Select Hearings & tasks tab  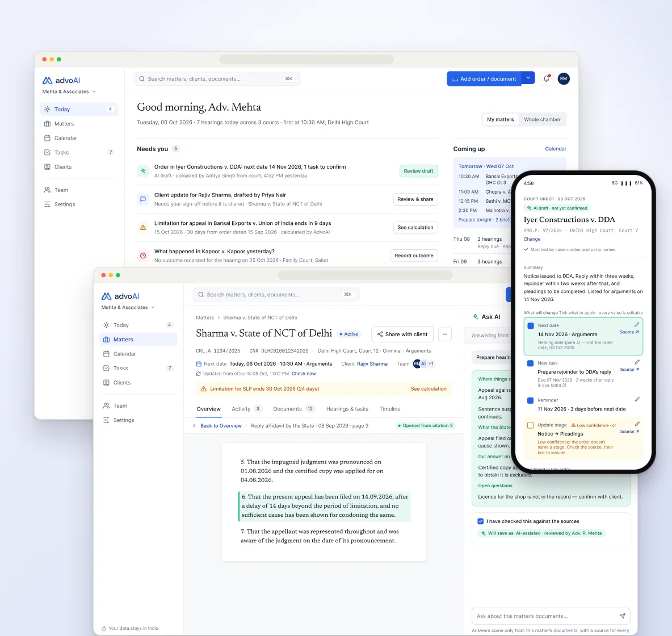(347, 409)
